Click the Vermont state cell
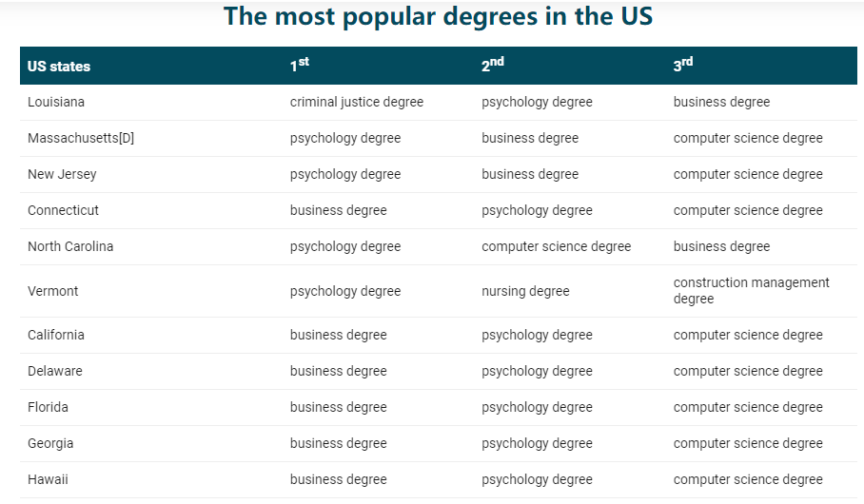Image resolution: width=864 pixels, height=504 pixels. tap(53, 291)
